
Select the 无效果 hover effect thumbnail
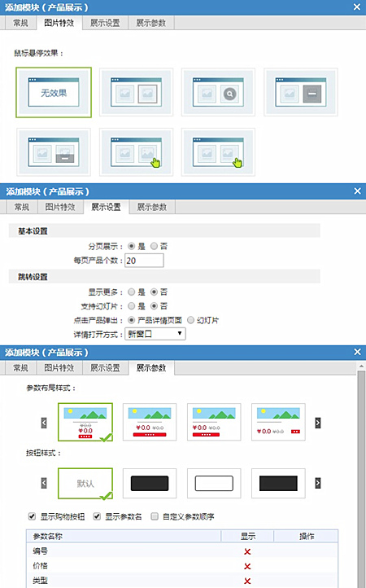[54, 92]
